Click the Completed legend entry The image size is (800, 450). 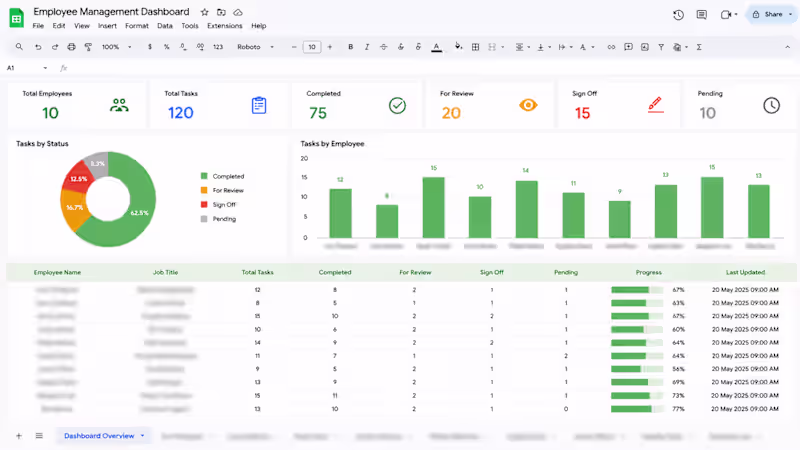click(x=222, y=176)
